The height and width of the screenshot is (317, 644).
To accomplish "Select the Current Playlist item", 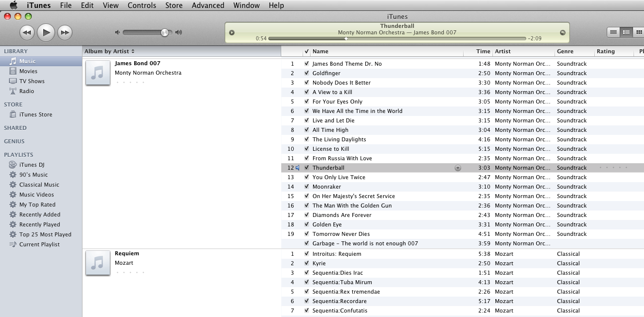I will pyautogui.click(x=41, y=244).
